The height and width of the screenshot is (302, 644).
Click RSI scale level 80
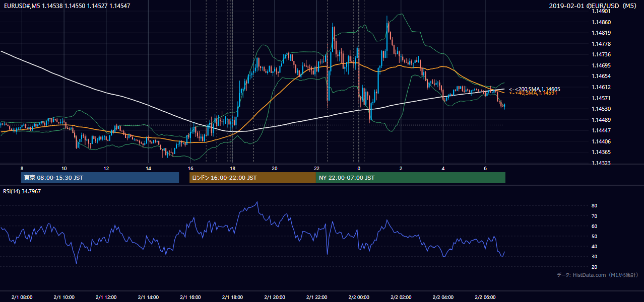(595, 206)
